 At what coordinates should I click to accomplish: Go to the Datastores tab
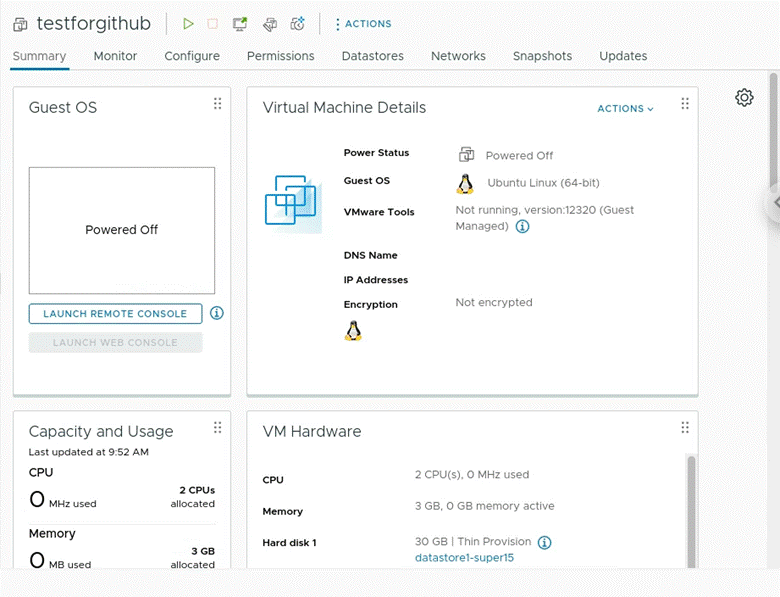point(373,56)
